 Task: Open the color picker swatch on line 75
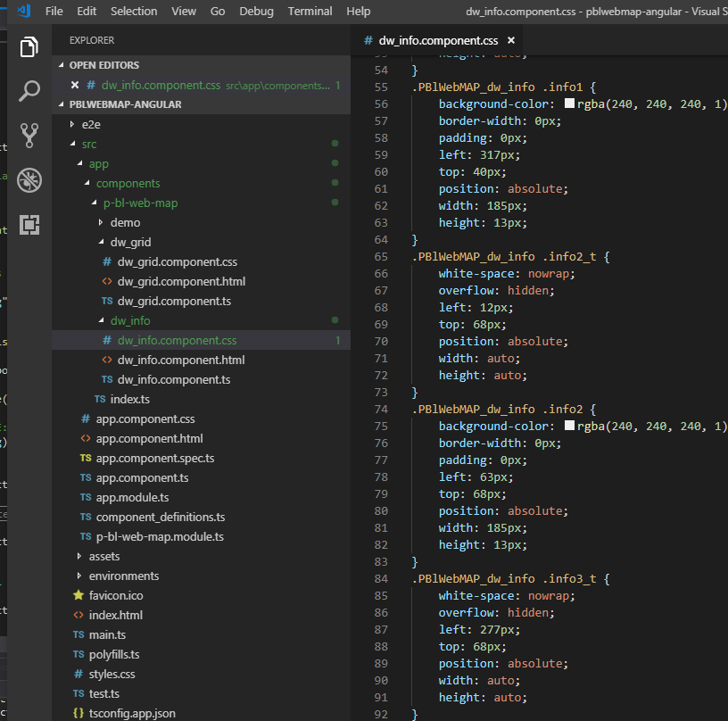point(569,426)
